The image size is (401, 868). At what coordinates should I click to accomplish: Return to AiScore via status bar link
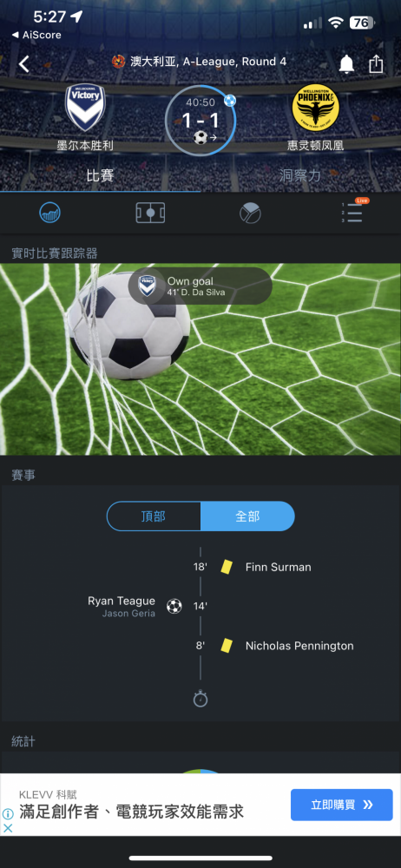36,35
